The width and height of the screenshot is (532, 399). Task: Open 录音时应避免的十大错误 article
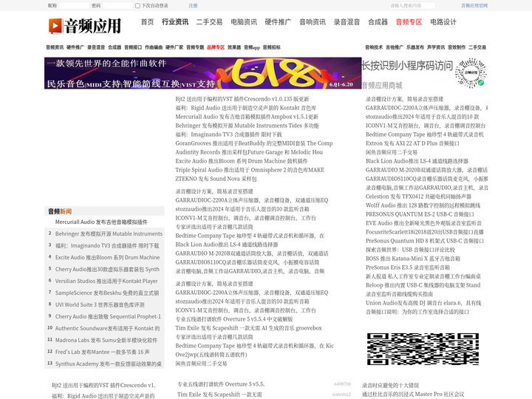391,386
